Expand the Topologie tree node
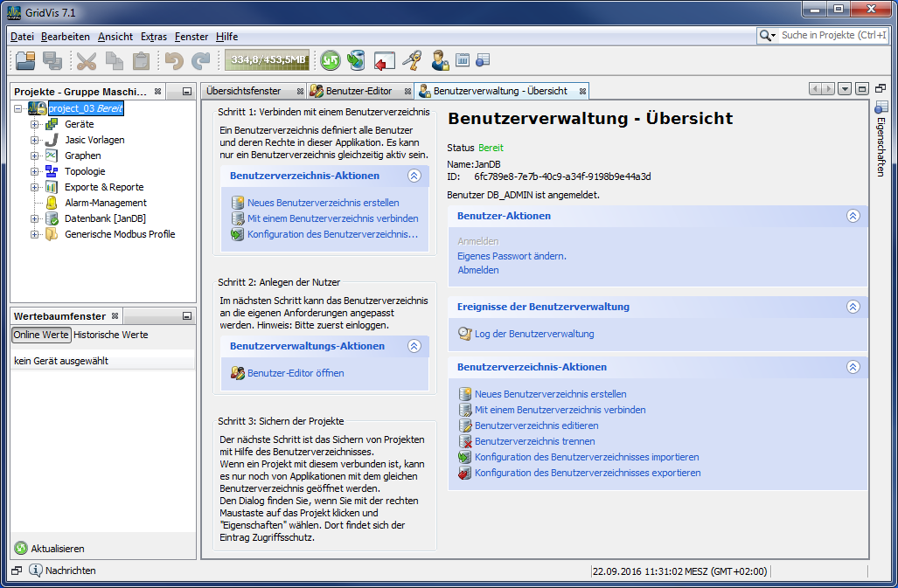 pos(34,171)
